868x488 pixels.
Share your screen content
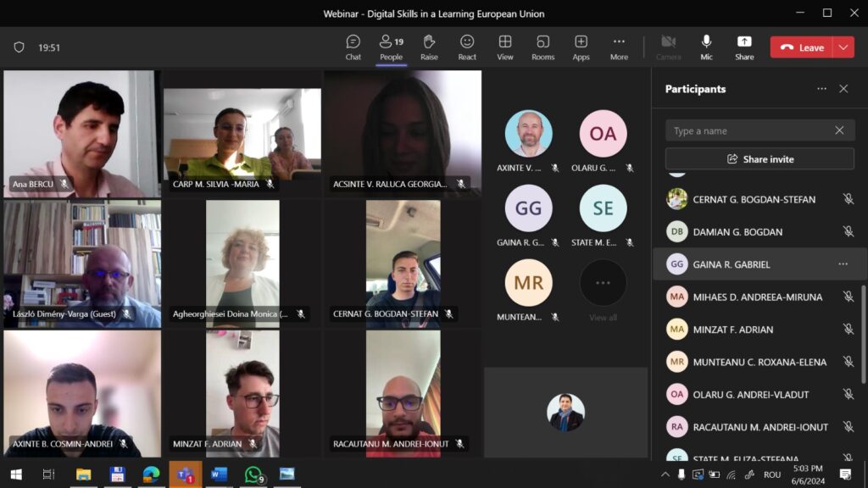pos(744,47)
